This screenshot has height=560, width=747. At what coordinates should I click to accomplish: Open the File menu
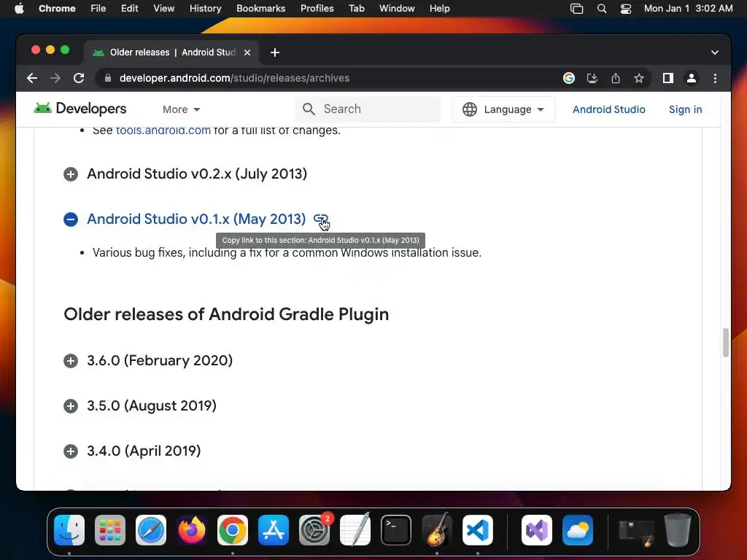click(x=98, y=9)
